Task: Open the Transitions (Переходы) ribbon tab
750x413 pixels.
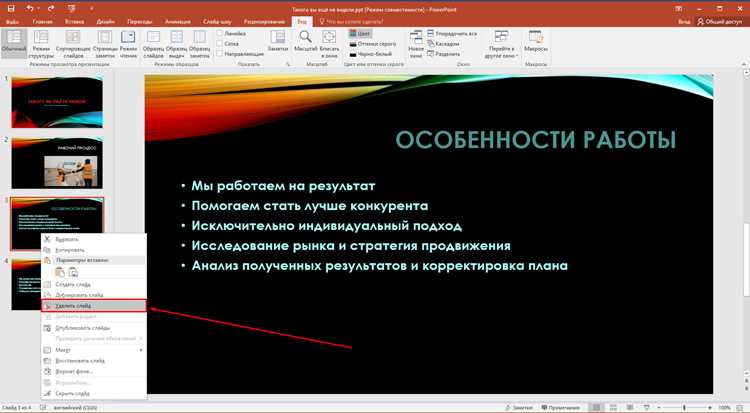Action: tap(140, 22)
